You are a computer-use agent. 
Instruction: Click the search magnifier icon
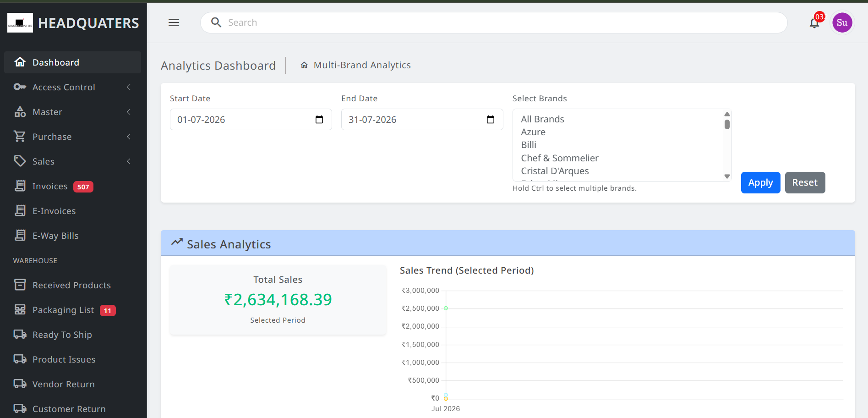[x=216, y=22]
